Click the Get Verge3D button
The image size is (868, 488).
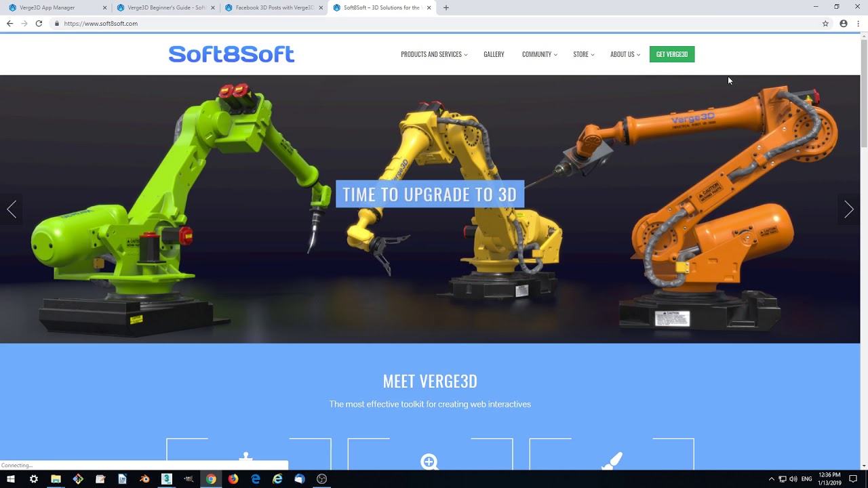(x=672, y=54)
